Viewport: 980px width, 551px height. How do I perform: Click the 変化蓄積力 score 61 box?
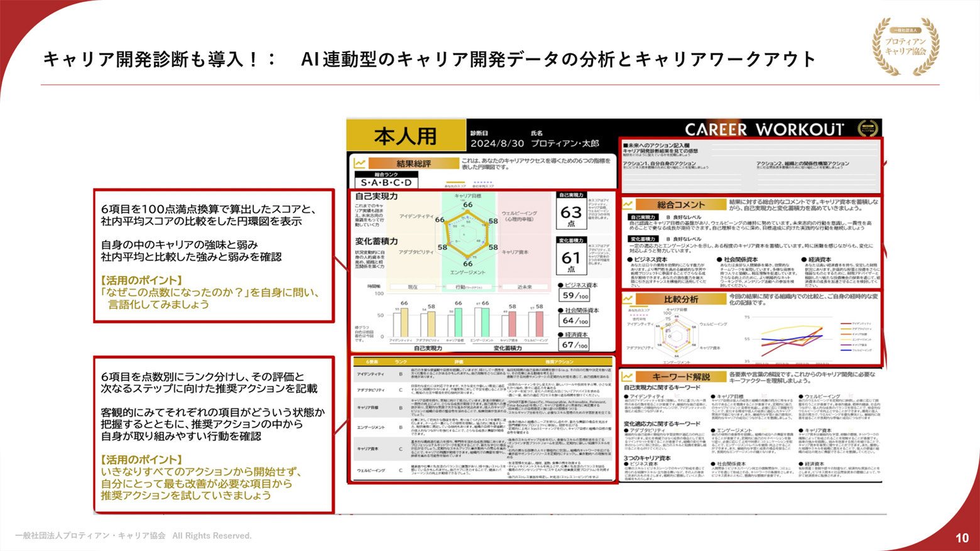coord(571,258)
